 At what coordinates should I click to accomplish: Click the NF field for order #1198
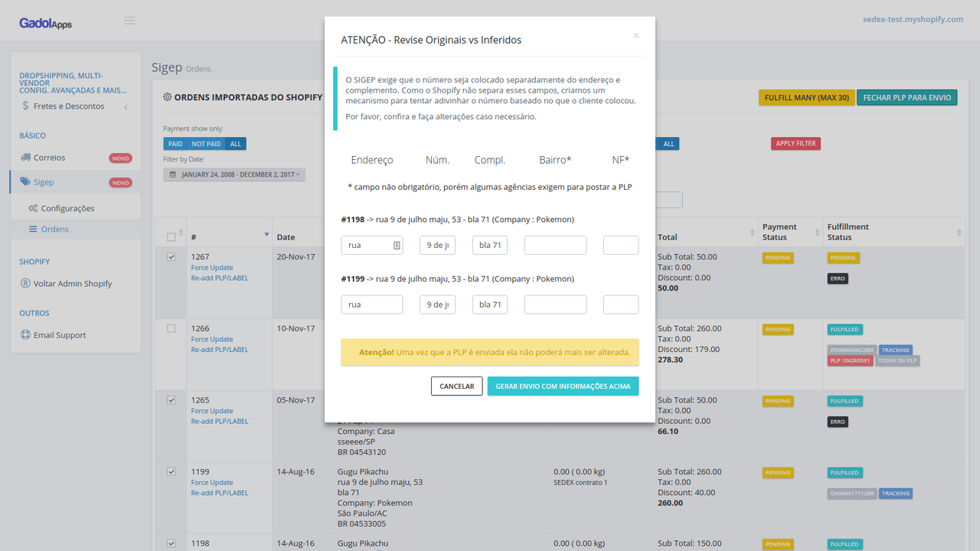[x=621, y=245]
